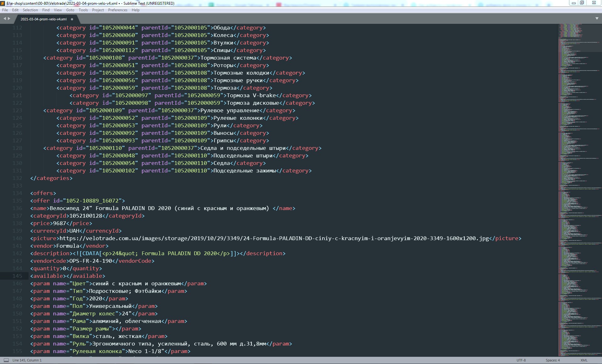Click the tab back navigation arrow

click(x=5, y=19)
